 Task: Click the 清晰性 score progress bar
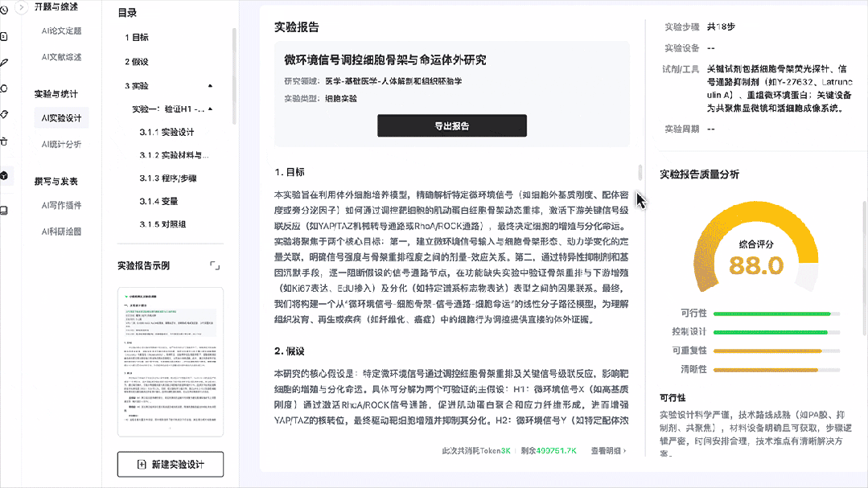(776, 370)
